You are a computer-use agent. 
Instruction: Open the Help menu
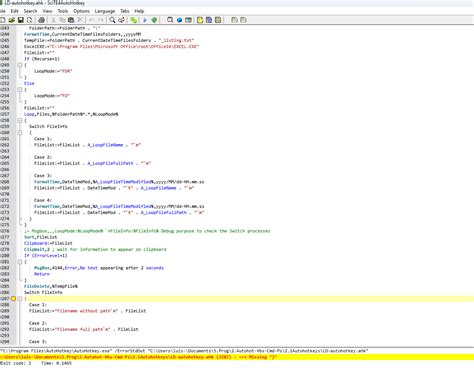139,11
